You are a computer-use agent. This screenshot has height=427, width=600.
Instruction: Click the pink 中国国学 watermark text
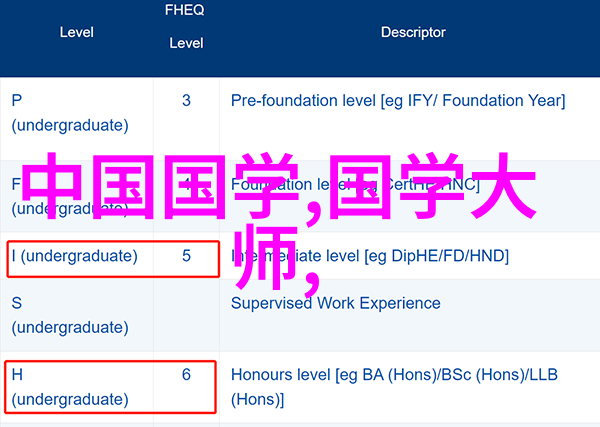pyautogui.click(x=161, y=186)
